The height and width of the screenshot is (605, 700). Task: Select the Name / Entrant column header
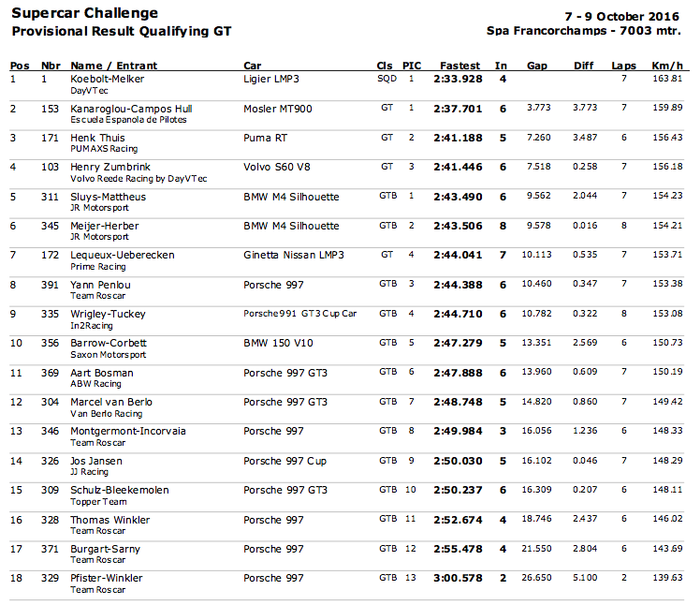114,66
